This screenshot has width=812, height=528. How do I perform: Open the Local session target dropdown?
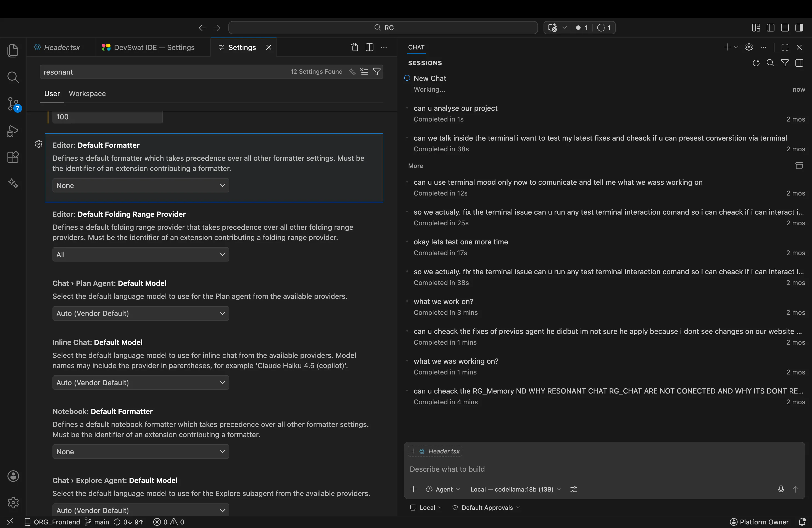pyautogui.click(x=426, y=508)
